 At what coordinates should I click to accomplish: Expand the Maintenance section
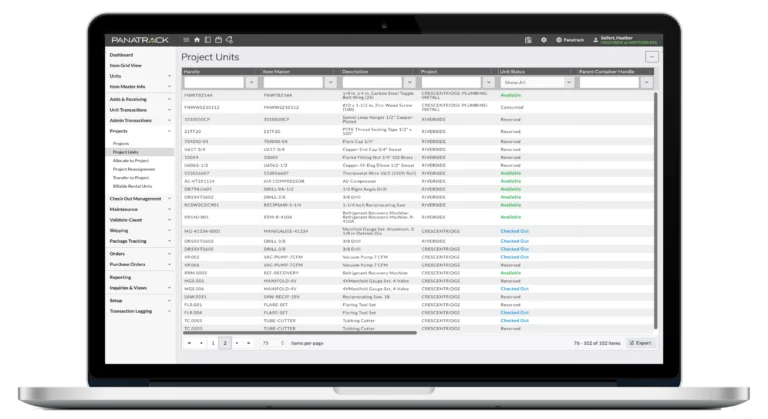140,210
